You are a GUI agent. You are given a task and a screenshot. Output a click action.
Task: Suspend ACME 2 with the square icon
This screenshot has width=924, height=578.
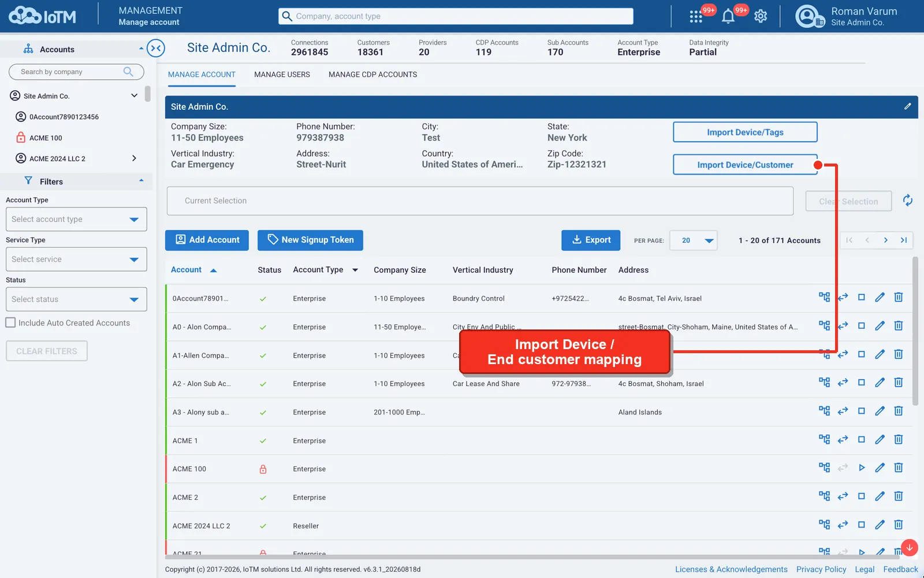pyautogui.click(x=862, y=496)
